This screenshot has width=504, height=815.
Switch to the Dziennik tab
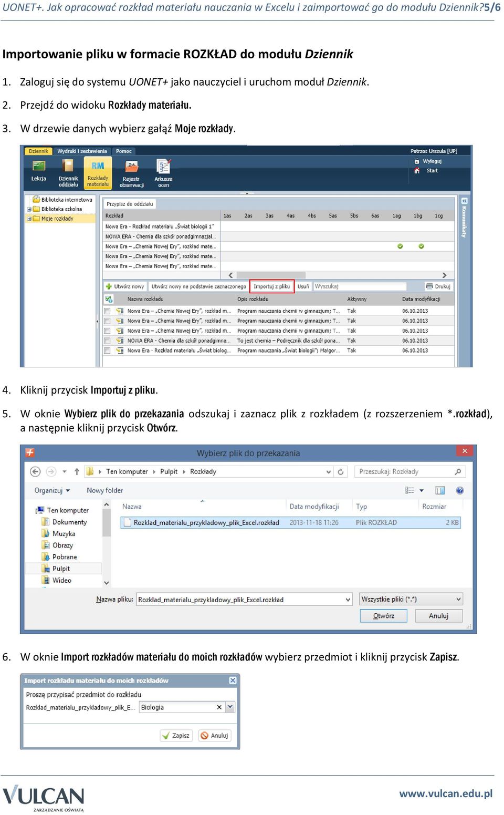pyautogui.click(x=38, y=151)
